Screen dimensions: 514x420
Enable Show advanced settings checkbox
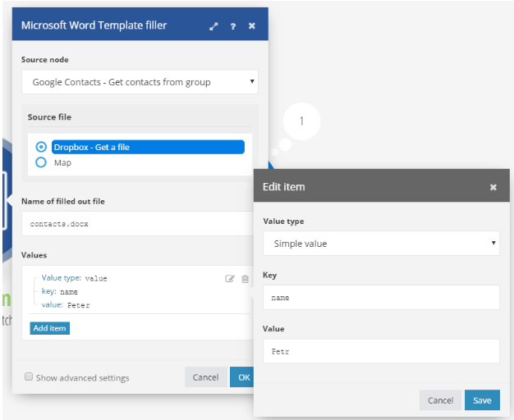29,377
